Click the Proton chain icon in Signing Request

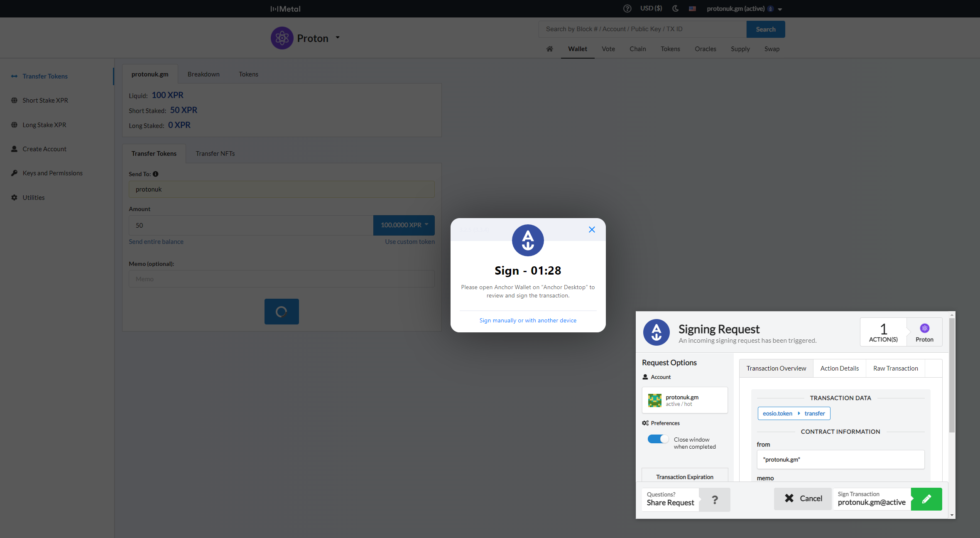point(924,329)
